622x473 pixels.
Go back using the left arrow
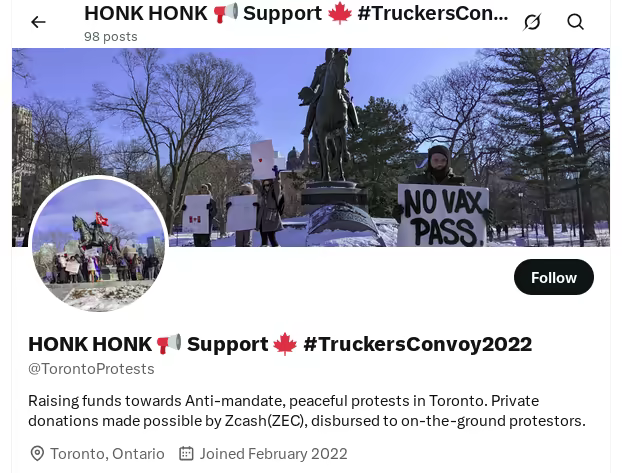tap(38, 22)
